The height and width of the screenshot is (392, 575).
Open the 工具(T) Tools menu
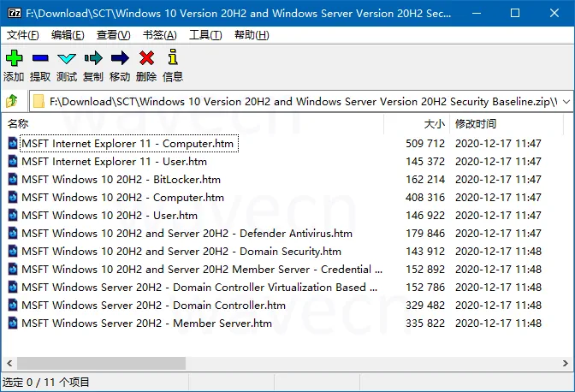(205, 35)
